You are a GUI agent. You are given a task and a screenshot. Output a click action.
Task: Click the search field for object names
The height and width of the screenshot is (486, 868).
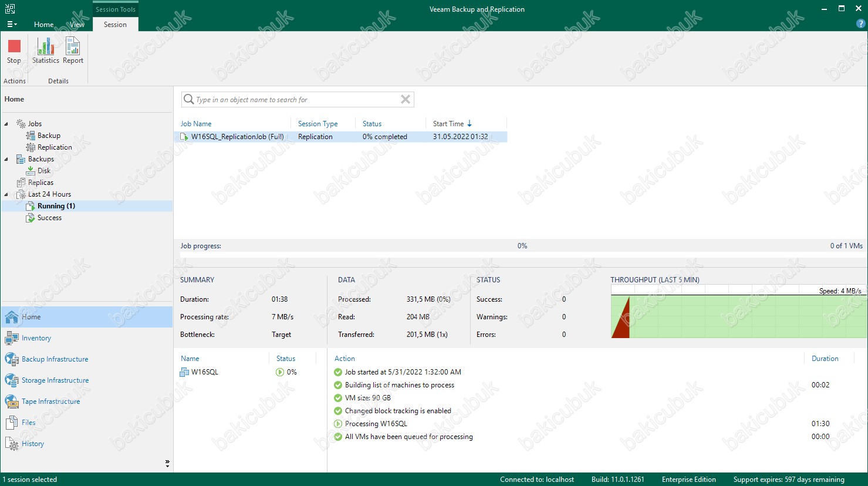point(298,100)
